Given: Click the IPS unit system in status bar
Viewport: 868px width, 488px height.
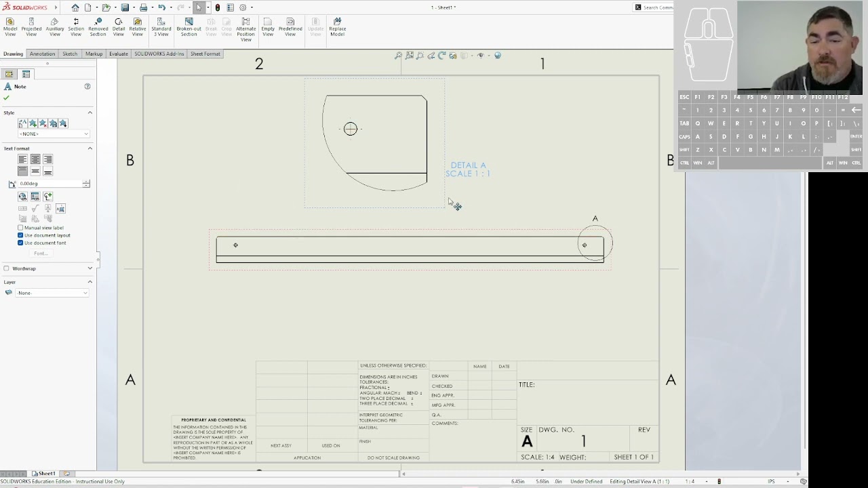Looking at the screenshot, I should [771, 481].
